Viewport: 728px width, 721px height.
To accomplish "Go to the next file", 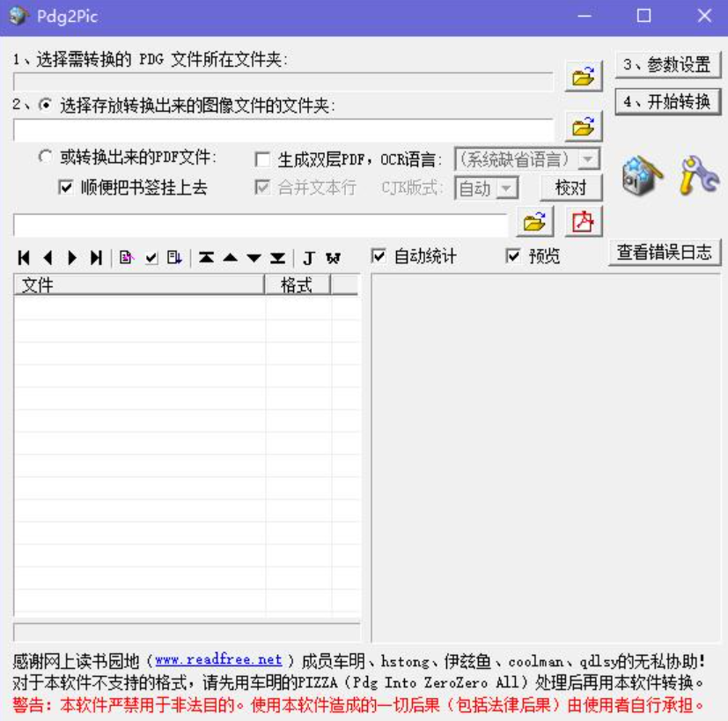I will [x=72, y=258].
